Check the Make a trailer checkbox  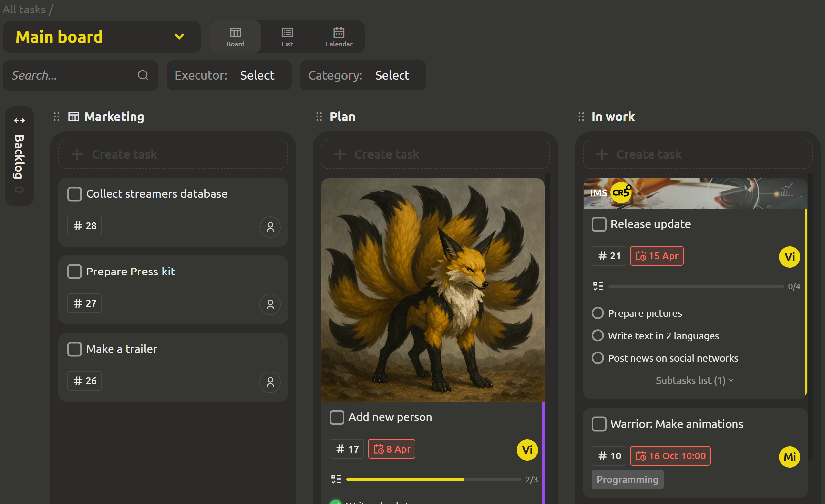[x=74, y=349]
